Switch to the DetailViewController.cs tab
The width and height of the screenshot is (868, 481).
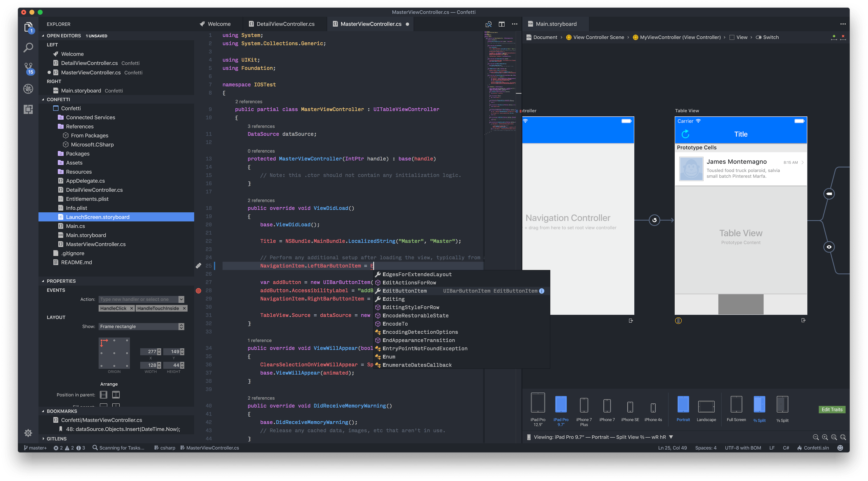pos(285,24)
